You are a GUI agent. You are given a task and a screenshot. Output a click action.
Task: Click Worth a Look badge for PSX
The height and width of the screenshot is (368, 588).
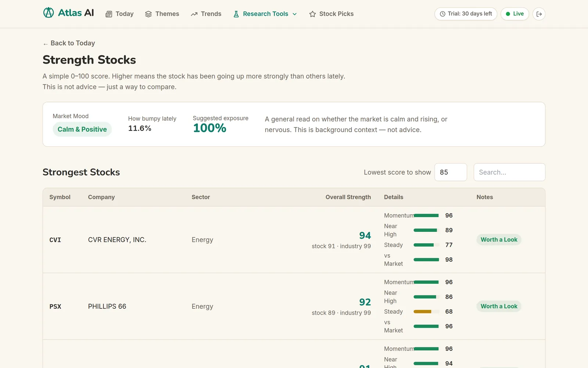(x=499, y=306)
